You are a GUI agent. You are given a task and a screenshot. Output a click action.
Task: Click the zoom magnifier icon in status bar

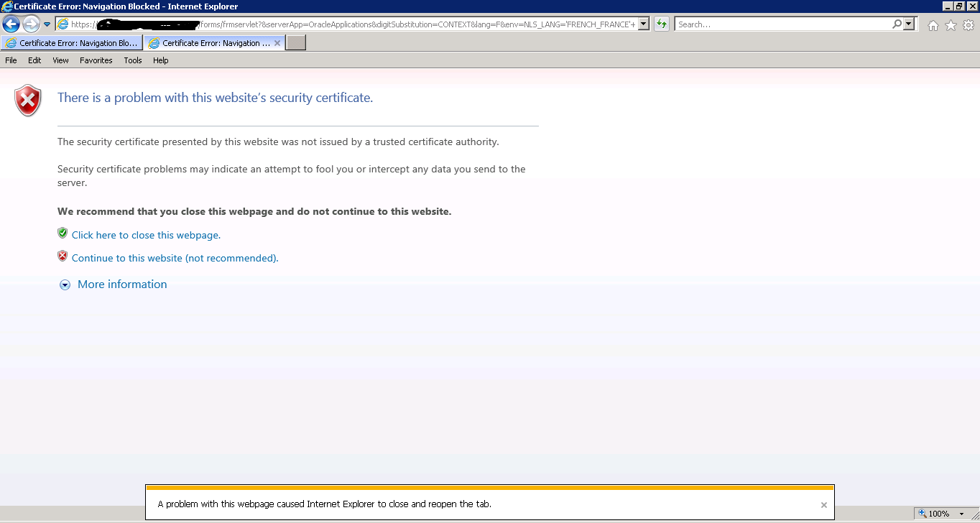tap(922, 514)
